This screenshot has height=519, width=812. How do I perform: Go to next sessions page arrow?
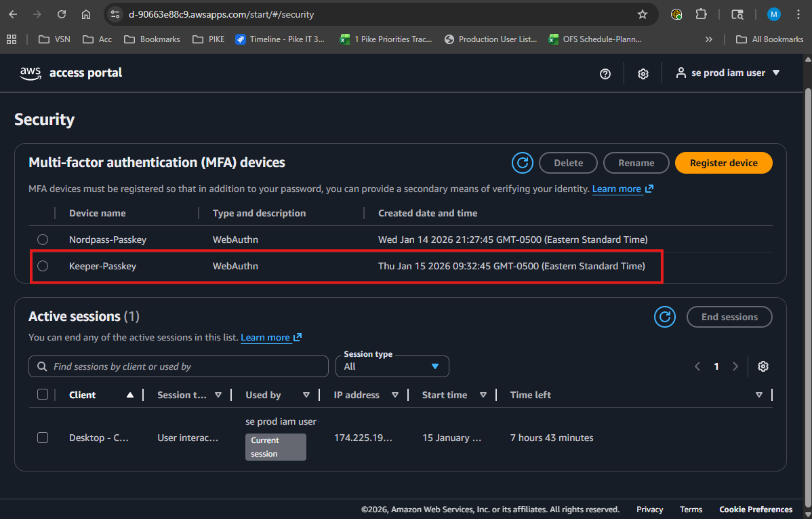tap(735, 366)
